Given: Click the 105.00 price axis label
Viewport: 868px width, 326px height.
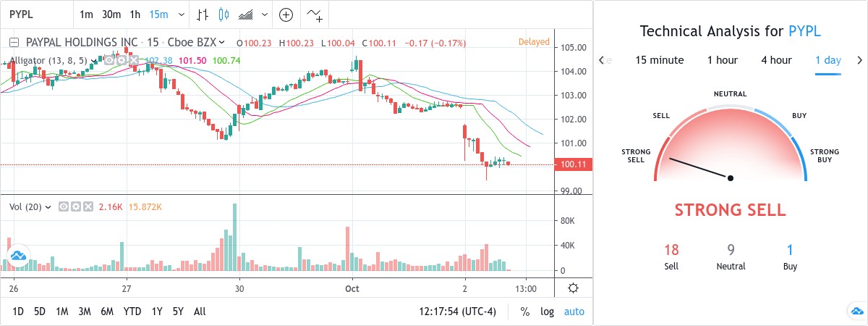Looking at the screenshot, I should click(573, 48).
